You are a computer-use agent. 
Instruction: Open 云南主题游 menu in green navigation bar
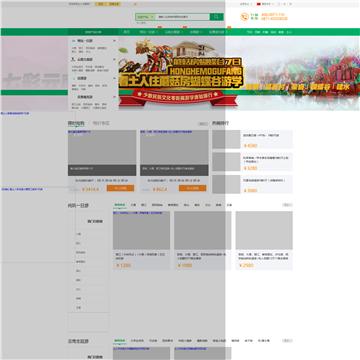click(x=173, y=32)
